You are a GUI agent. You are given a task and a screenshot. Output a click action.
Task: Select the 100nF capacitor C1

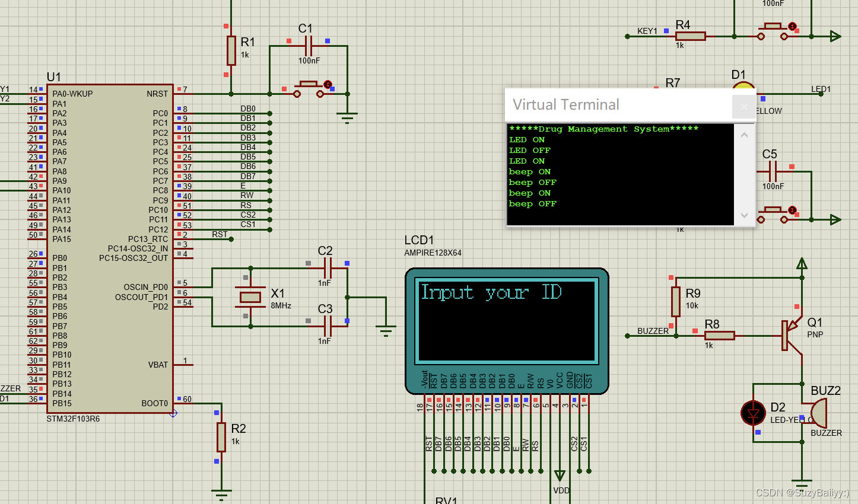[x=307, y=46]
